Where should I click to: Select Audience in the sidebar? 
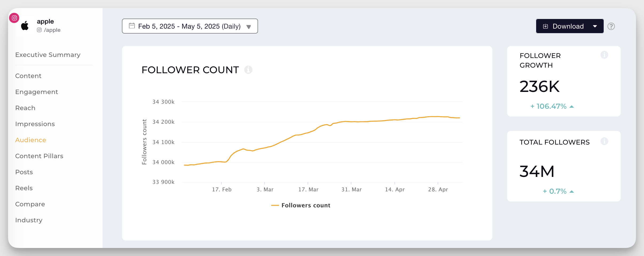[30, 140]
